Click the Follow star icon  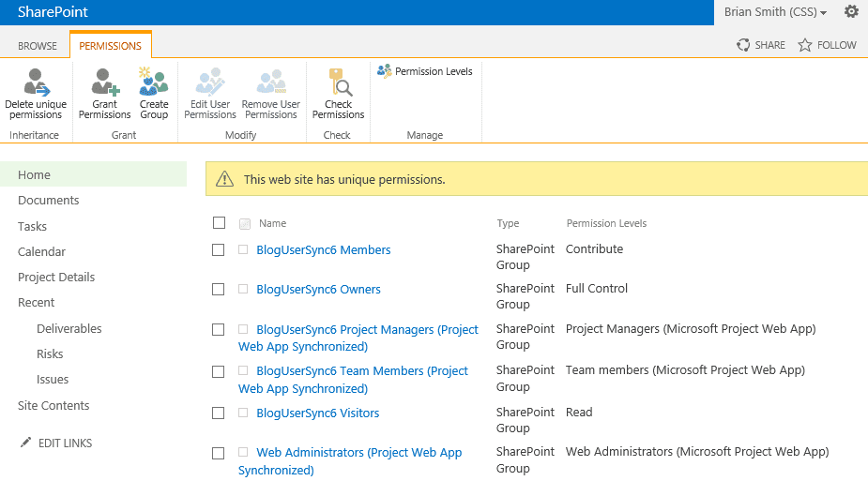pos(805,45)
